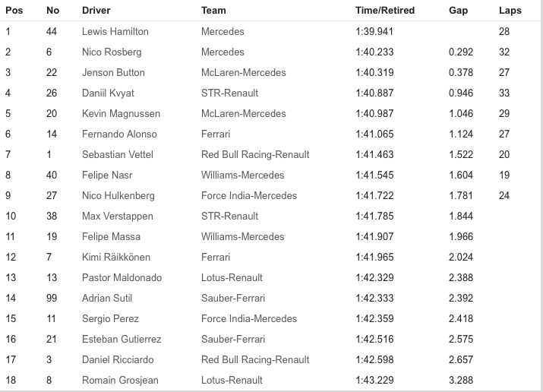Click the Gap column header
The width and height of the screenshot is (543, 392).
(x=458, y=11)
